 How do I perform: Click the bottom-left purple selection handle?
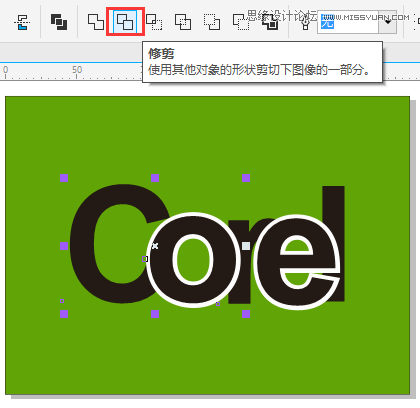pos(64,314)
